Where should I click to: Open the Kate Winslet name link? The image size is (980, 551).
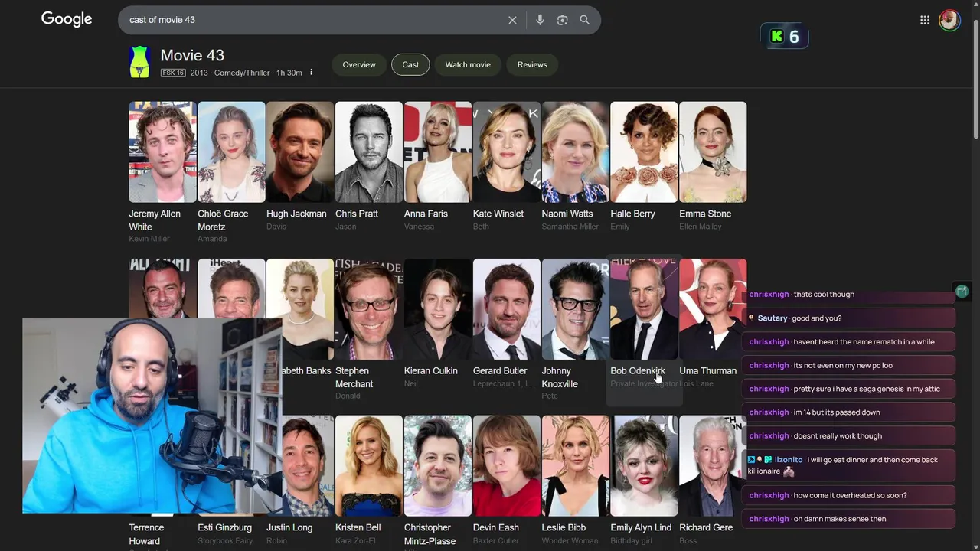coord(498,214)
